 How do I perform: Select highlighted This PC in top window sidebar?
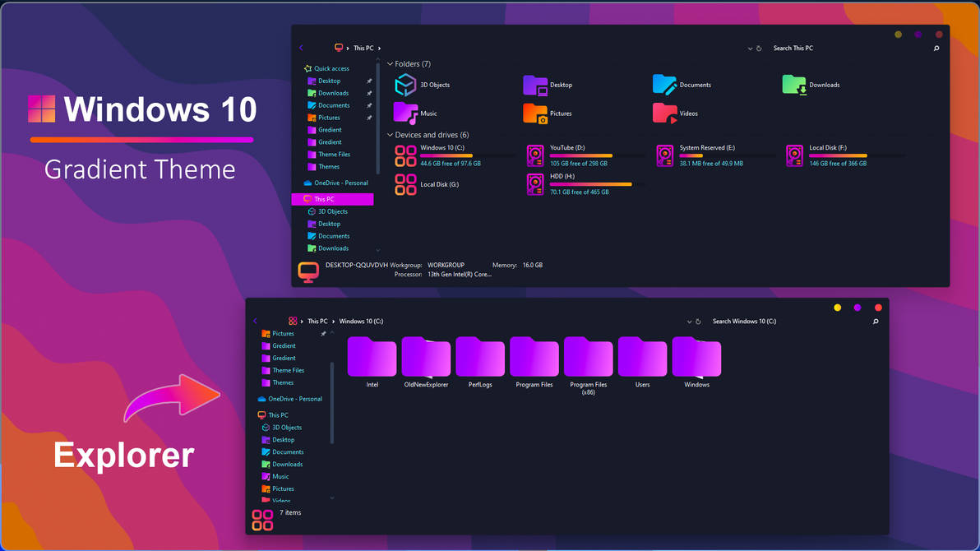(332, 200)
